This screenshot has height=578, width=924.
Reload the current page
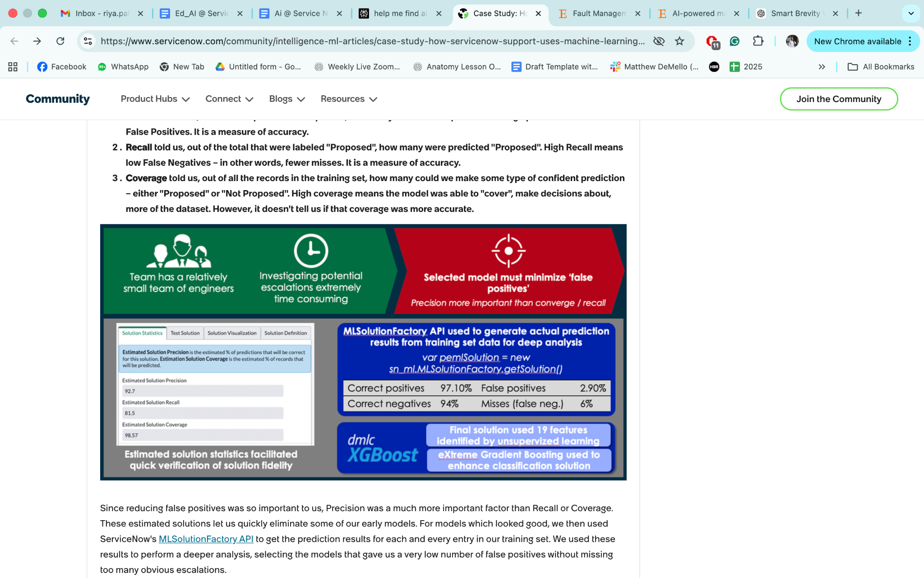[60, 41]
